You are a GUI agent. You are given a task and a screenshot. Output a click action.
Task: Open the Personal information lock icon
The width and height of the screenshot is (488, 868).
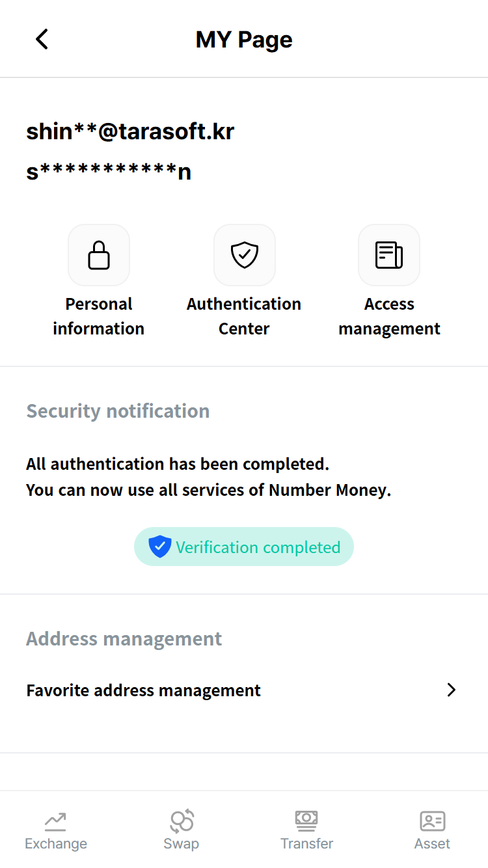(99, 255)
